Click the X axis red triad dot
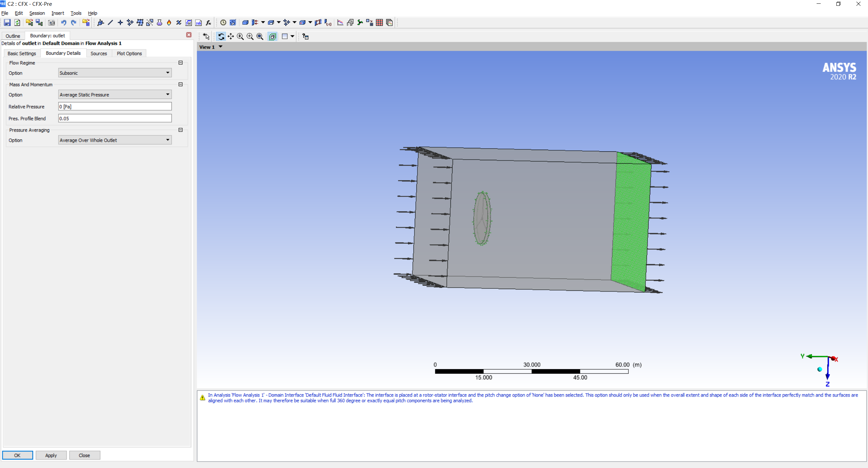Viewport: 868px width, 468px height. [x=833, y=358]
